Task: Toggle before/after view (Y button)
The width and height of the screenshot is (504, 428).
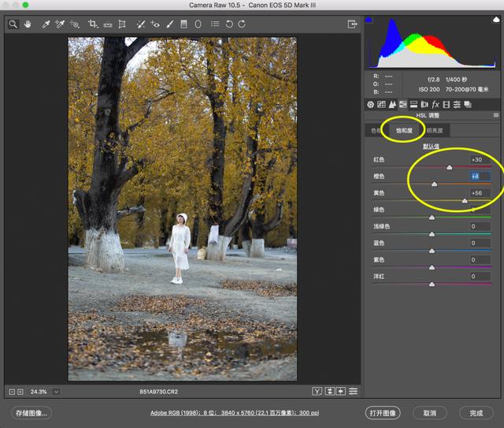Action: tap(317, 391)
